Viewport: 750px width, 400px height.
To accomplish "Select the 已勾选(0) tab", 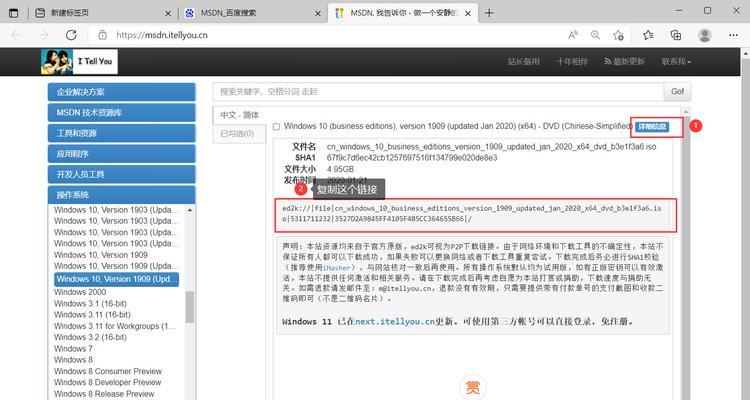I will pyautogui.click(x=239, y=134).
